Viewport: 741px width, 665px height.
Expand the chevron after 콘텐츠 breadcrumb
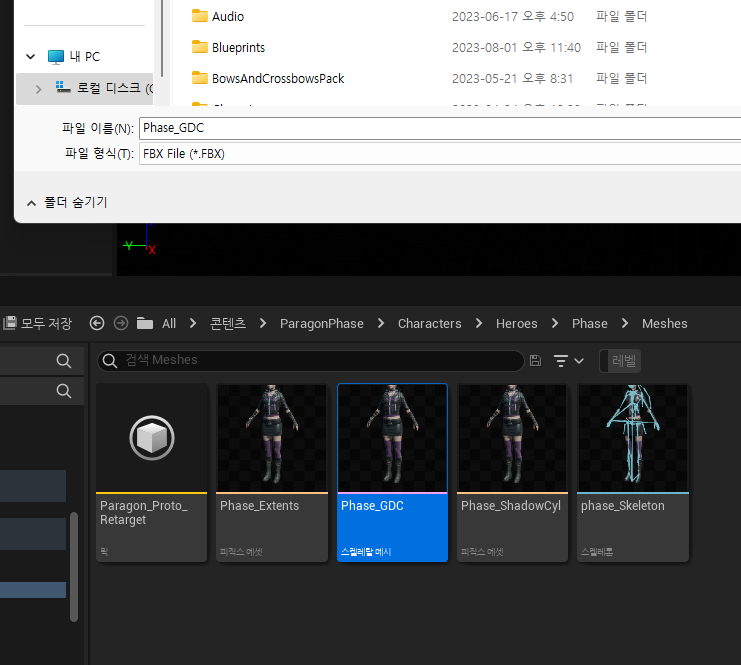click(263, 323)
